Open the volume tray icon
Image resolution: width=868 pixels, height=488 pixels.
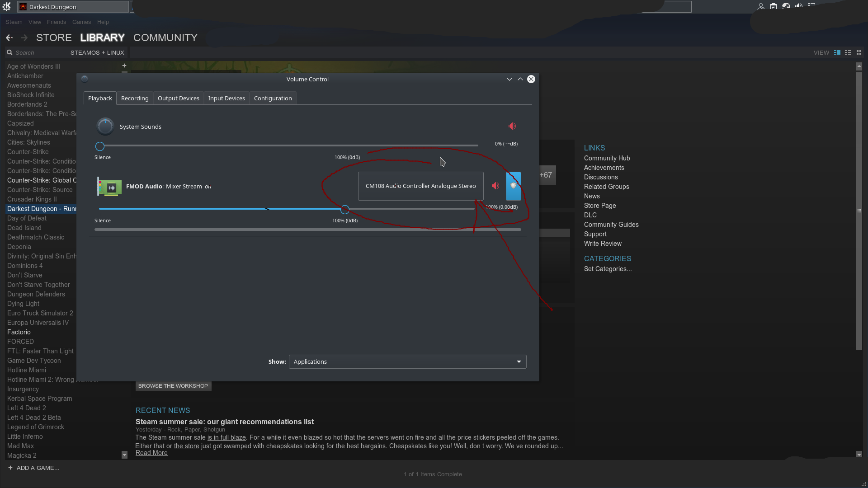(x=799, y=5)
